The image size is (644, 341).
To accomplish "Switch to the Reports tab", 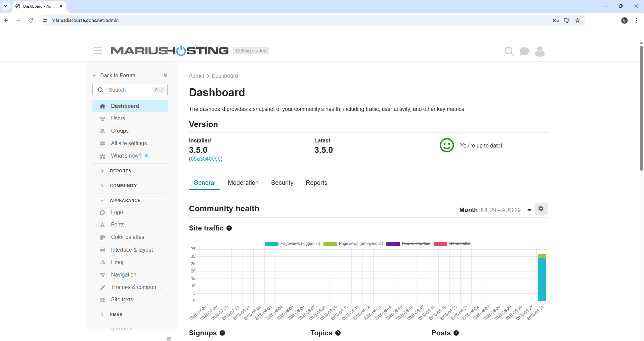I will point(316,183).
